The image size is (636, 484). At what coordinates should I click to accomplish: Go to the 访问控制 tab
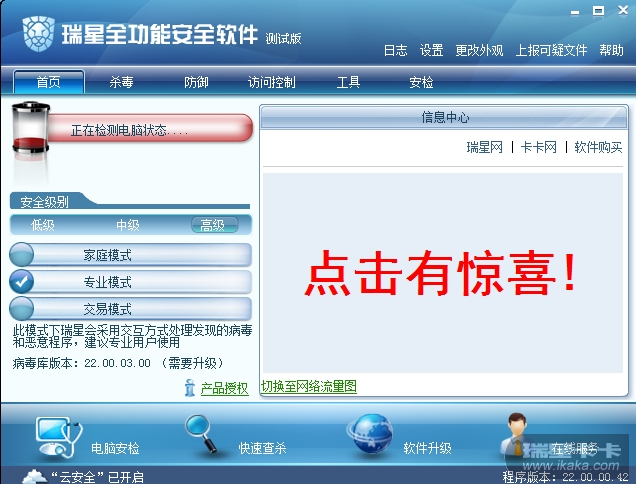pyautogui.click(x=272, y=82)
